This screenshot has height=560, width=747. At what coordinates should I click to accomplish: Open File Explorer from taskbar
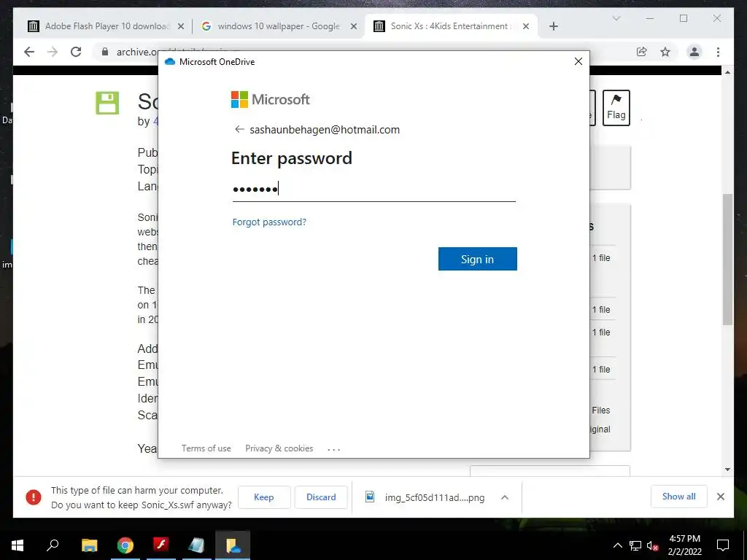coord(89,545)
